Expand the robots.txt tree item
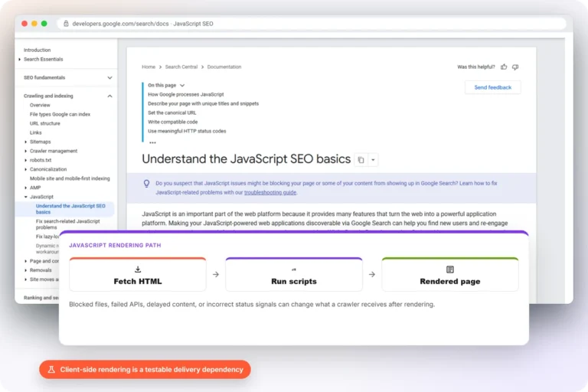Image resolution: width=588 pixels, height=392 pixels. [x=25, y=160]
